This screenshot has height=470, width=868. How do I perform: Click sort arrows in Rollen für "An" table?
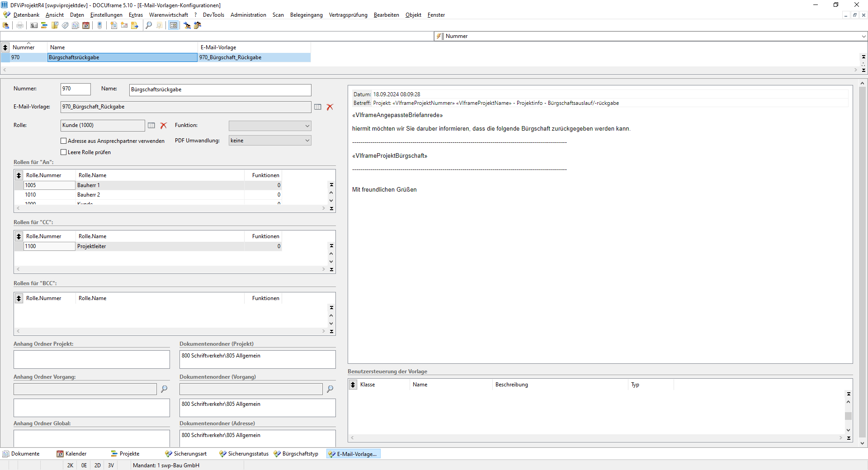(19, 175)
